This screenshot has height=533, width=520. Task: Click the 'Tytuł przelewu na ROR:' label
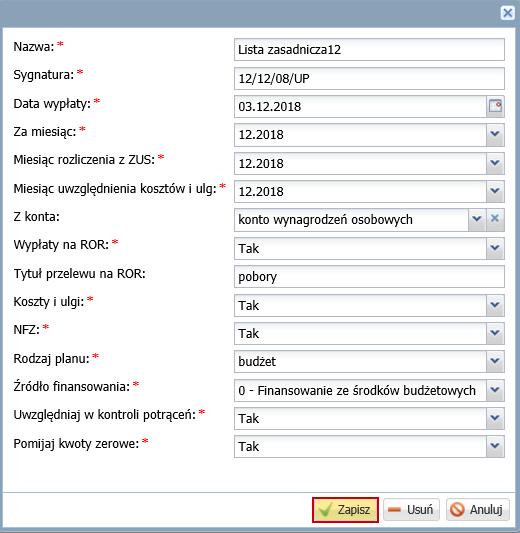click(x=80, y=273)
